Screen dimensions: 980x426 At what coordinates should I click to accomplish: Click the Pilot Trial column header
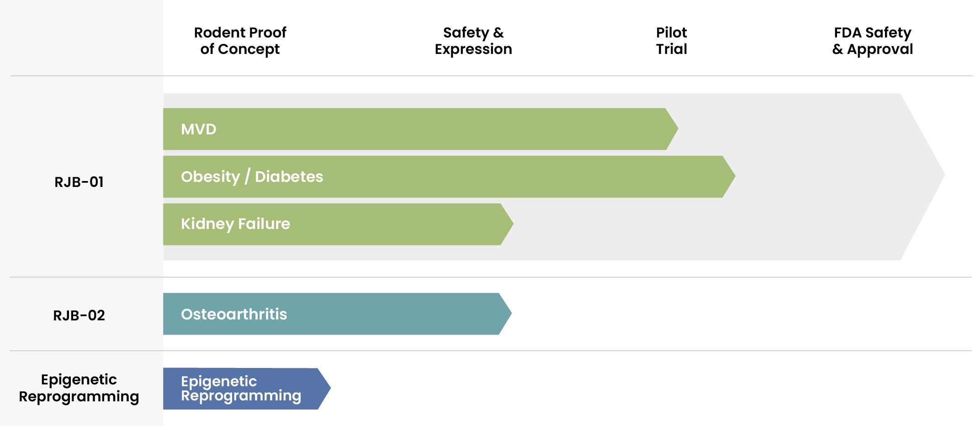(671, 41)
